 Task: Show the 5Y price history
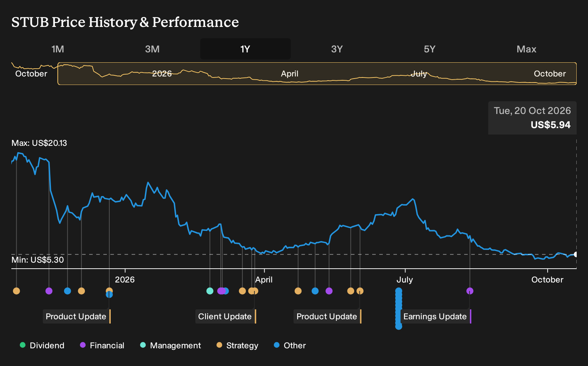[x=430, y=49]
